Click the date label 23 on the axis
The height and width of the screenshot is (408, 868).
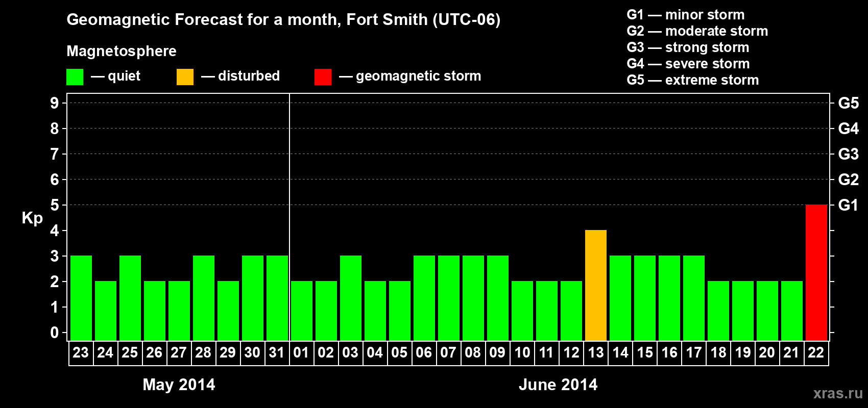point(81,353)
